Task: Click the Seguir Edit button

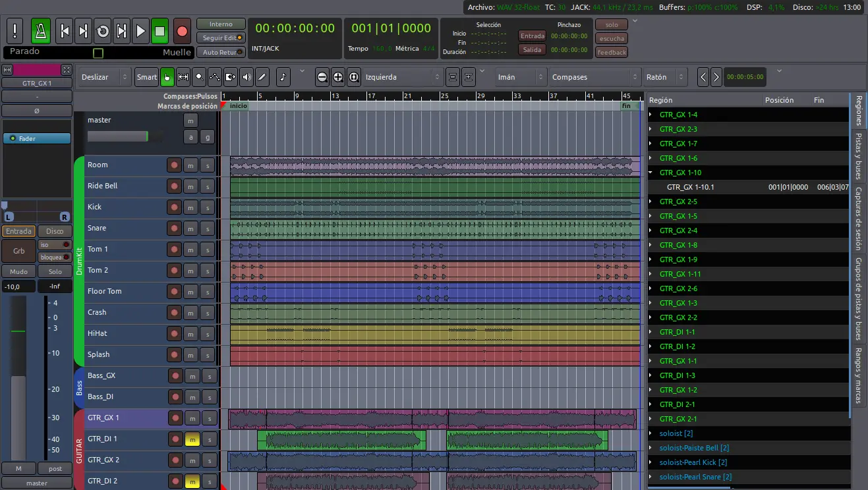Action: [x=221, y=38]
